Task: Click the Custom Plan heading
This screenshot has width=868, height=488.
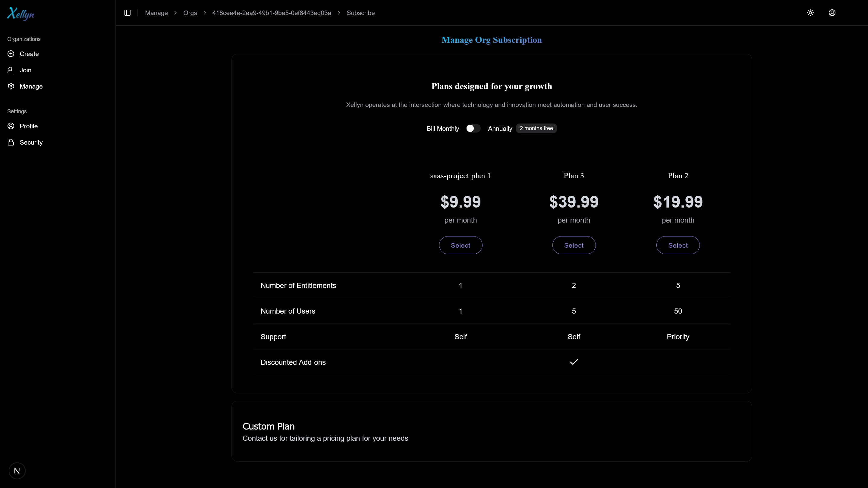Action: pos(269,426)
